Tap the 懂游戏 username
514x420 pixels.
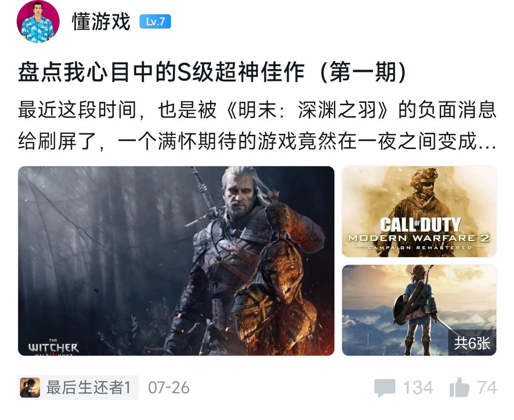tap(101, 21)
